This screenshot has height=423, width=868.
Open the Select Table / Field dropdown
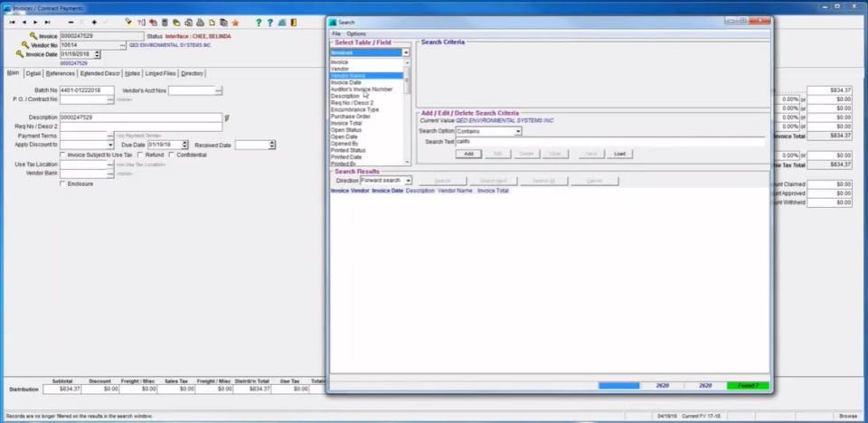[406, 52]
